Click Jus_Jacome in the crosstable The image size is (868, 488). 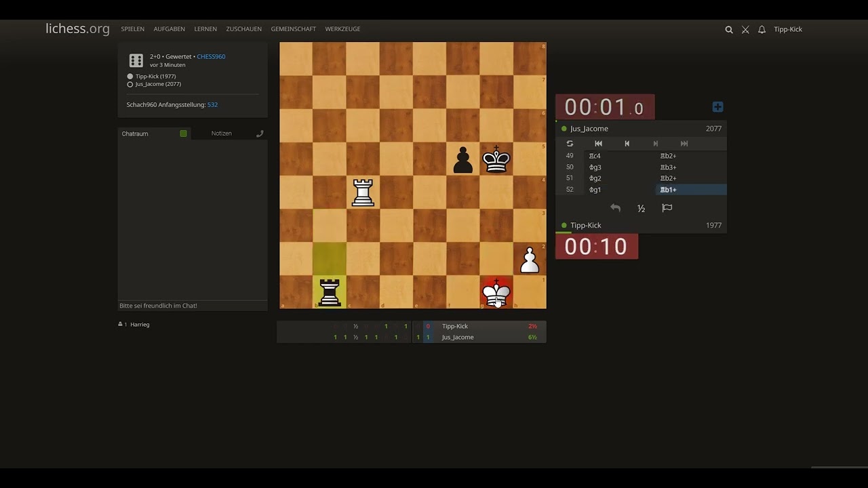tap(458, 337)
